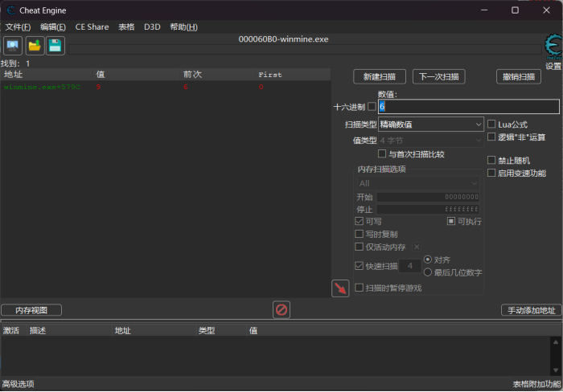Viewport: 563px width, 392px height.
Task: Click the 类型 column header
Action: click(222, 330)
